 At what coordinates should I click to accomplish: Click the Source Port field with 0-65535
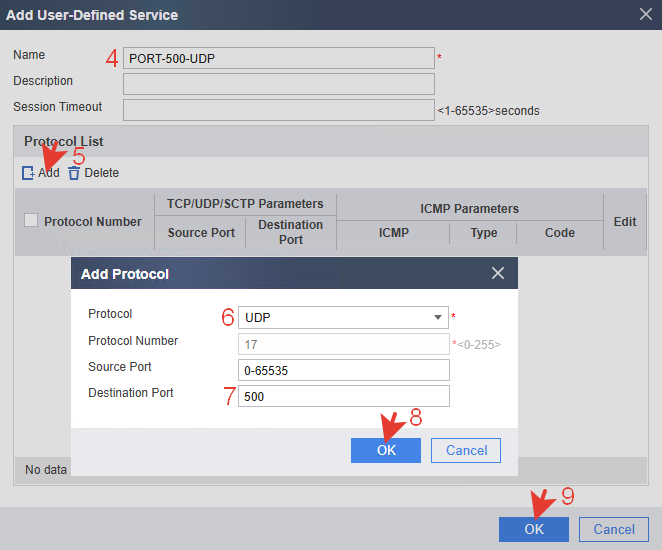pyautogui.click(x=343, y=370)
